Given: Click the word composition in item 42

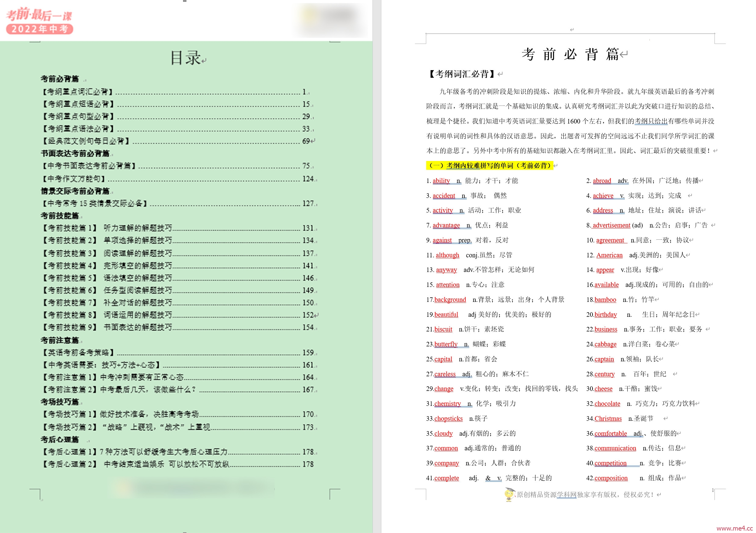Looking at the screenshot, I should click(x=611, y=478).
